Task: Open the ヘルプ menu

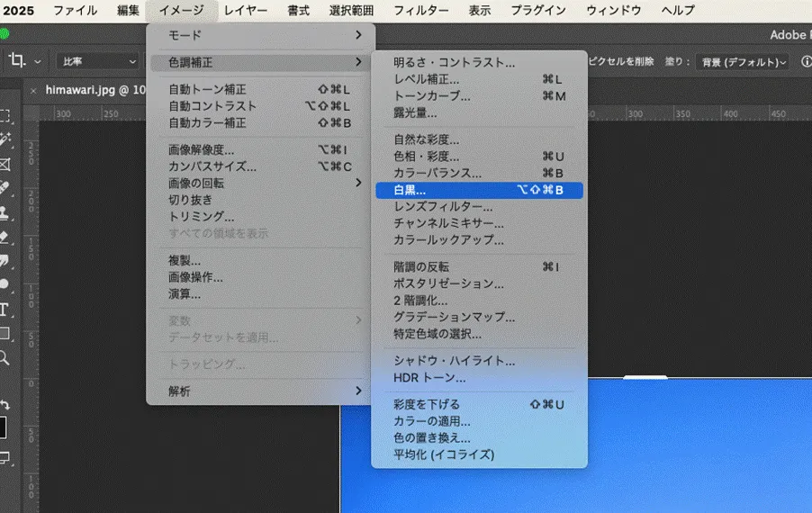Action: pos(678,11)
